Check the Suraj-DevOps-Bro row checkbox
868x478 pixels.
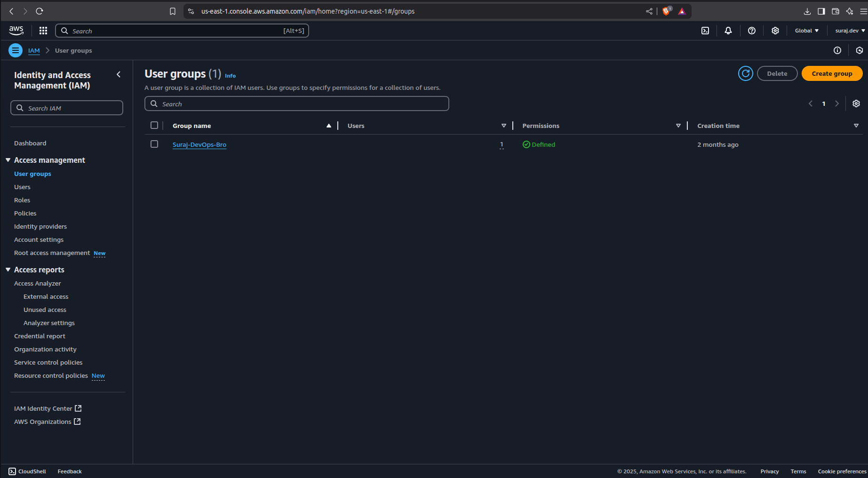point(154,144)
